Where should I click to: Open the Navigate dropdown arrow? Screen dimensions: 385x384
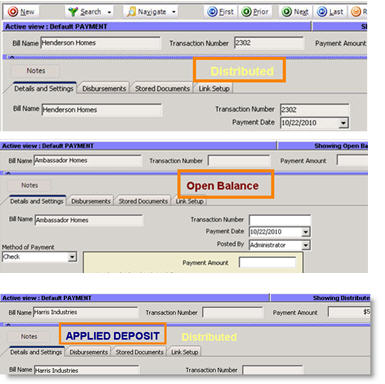click(x=174, y=12)
